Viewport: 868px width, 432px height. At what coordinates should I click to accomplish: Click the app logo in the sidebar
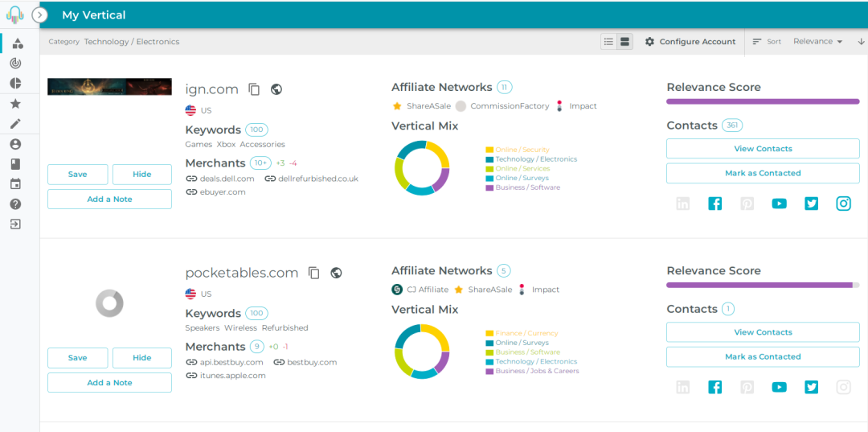tap(15, 15)
